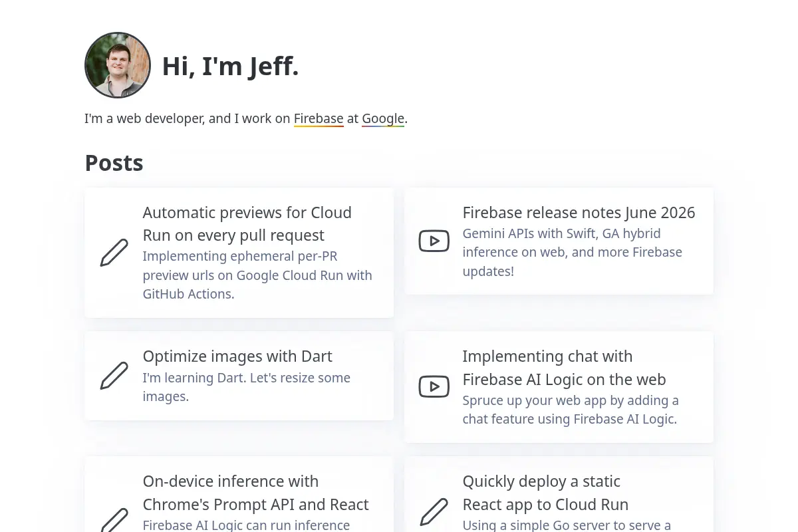Open 'Optimize images with Dart' post title
This screenshot has height=532, width=798.
pyautogui.click(x=237, y=356)
